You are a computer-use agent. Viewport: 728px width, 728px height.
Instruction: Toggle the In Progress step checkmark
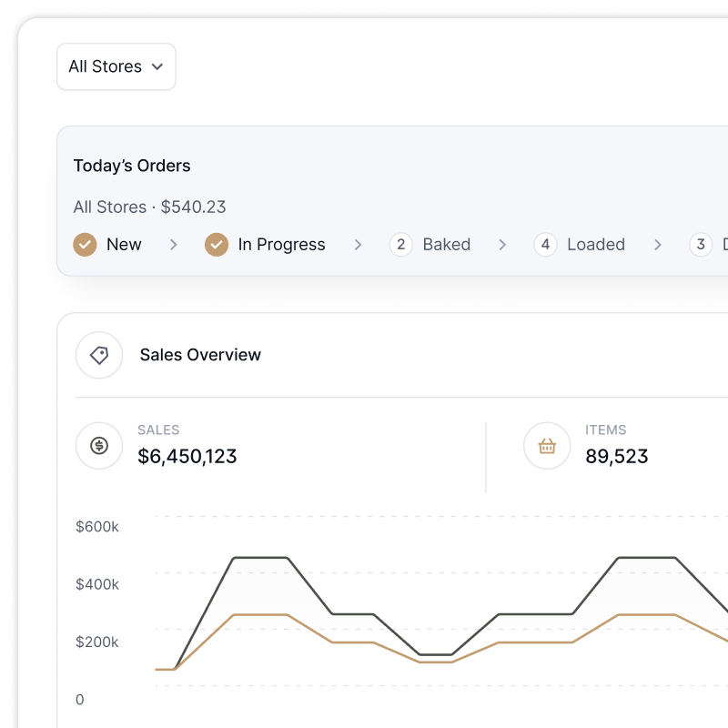217,244
